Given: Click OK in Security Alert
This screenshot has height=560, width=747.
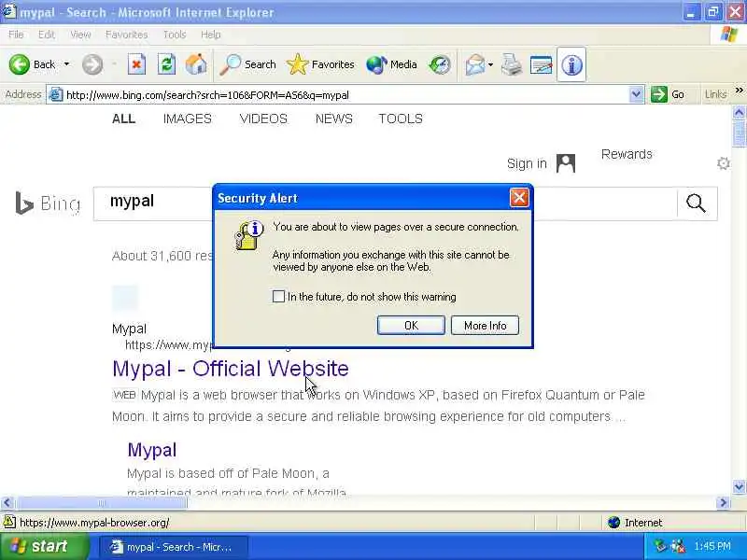Looking at the screenshot, I should (411, 325).
